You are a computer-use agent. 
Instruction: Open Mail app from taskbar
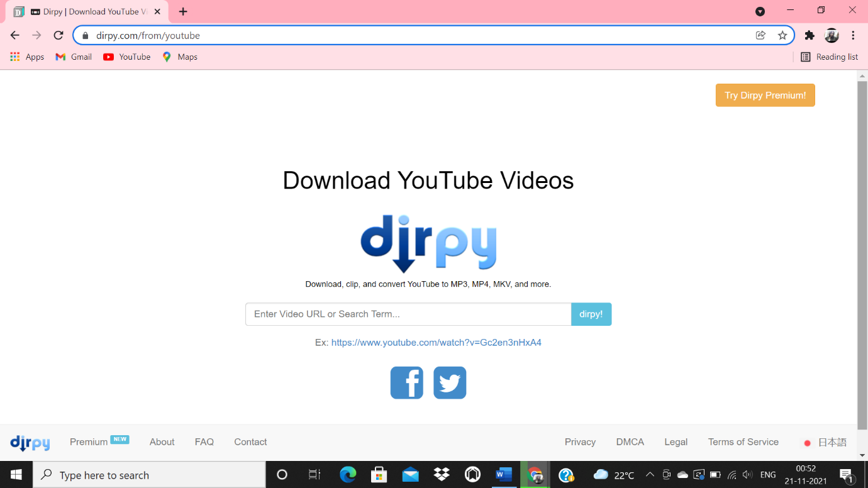[x=410, y=475]
